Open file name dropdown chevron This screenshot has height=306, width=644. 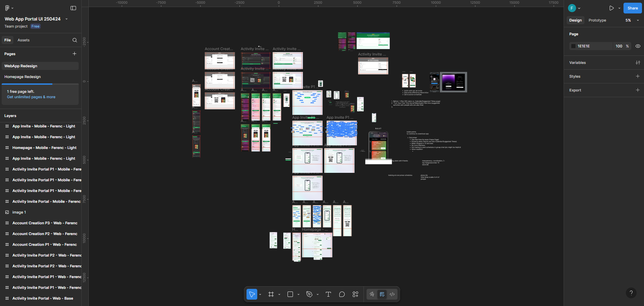[x=67, y=19]
